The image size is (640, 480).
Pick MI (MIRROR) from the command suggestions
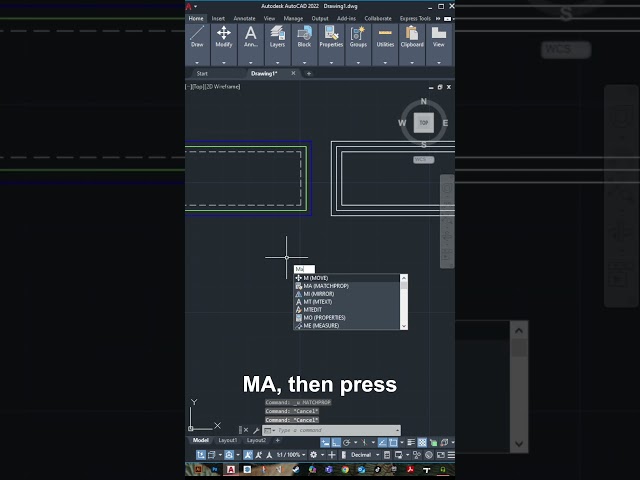[x=347, y=294]
